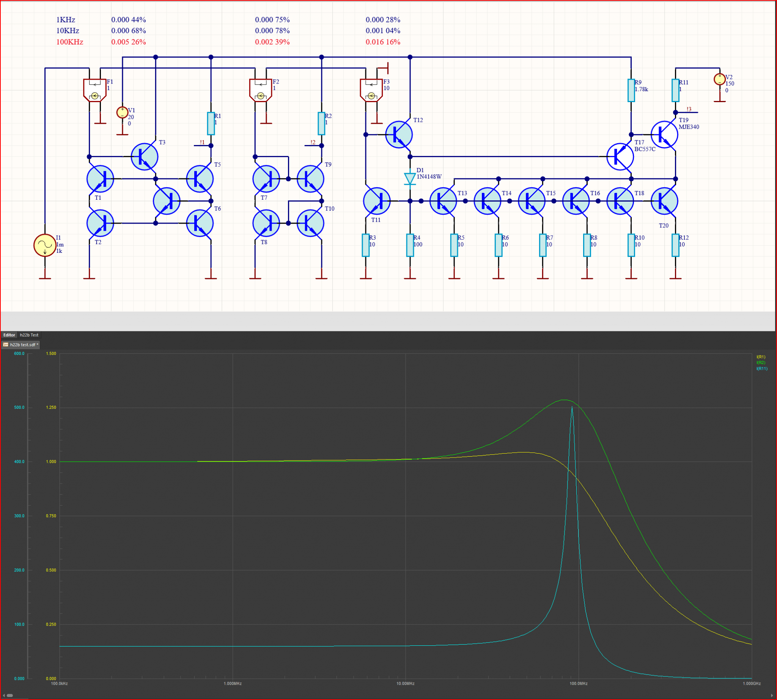Viewport: 777px width, 700px height.
Task: Select resistor R8 in the schematic
Action: click(587, 245)
